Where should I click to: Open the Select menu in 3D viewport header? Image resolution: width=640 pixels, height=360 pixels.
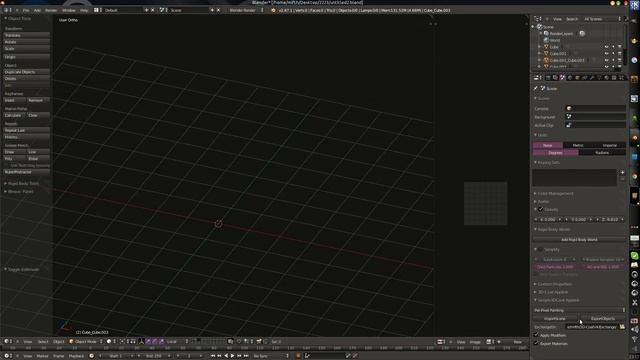point(43,341)
